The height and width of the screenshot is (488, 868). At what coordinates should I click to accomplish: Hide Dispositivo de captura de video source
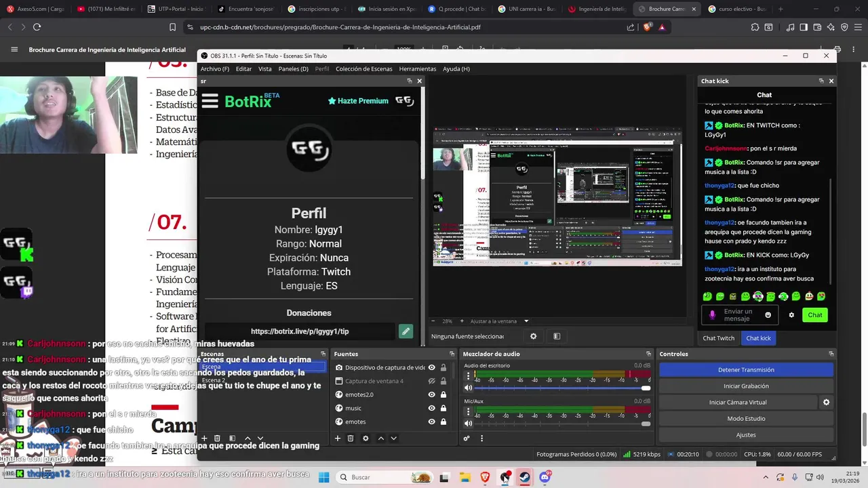[x=431, y=367]
